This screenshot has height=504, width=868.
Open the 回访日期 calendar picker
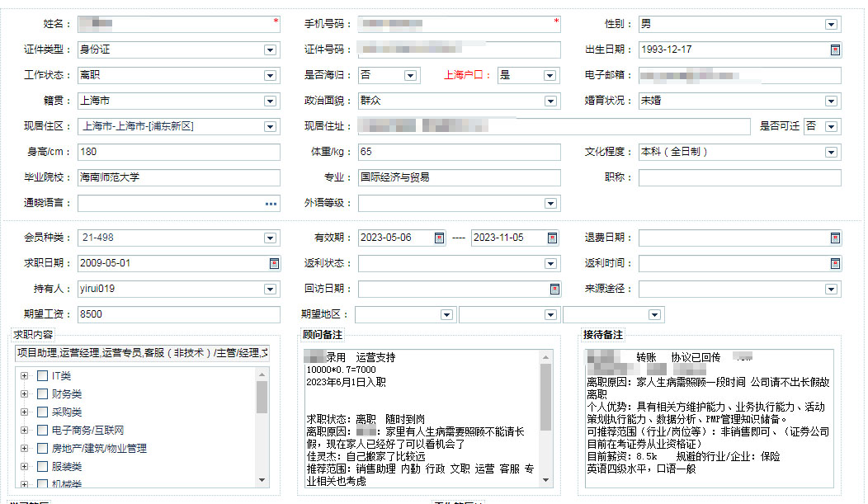(554, 289)
